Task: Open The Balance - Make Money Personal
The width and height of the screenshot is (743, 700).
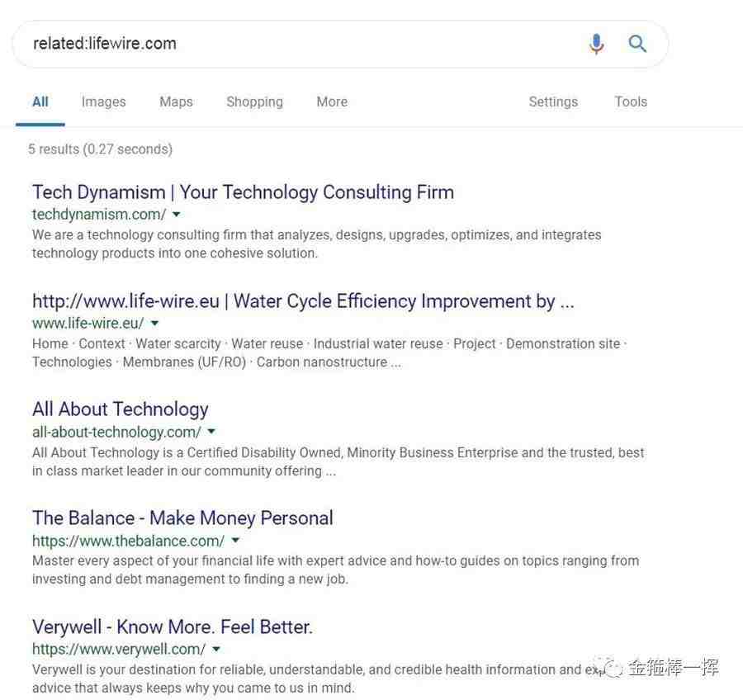Action: tap(183, 518)
